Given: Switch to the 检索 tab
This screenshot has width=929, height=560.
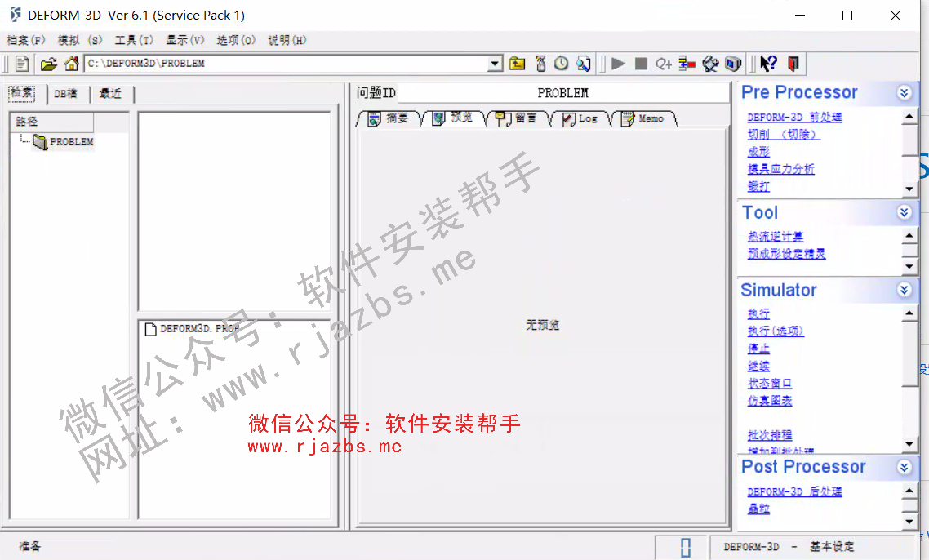Looking at the screenshot, I should coord(22,93).
